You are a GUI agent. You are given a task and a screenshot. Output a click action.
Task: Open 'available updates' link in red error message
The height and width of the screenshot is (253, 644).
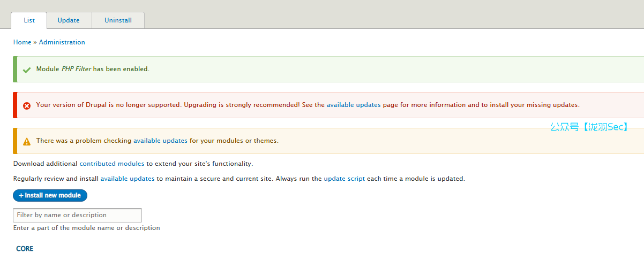point(353,105)
